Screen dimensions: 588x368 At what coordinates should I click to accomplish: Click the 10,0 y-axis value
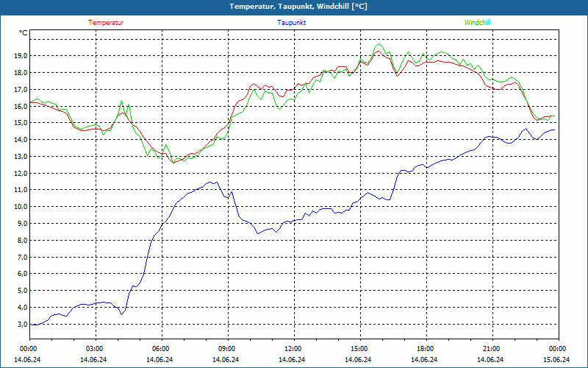tap(21, 207)
